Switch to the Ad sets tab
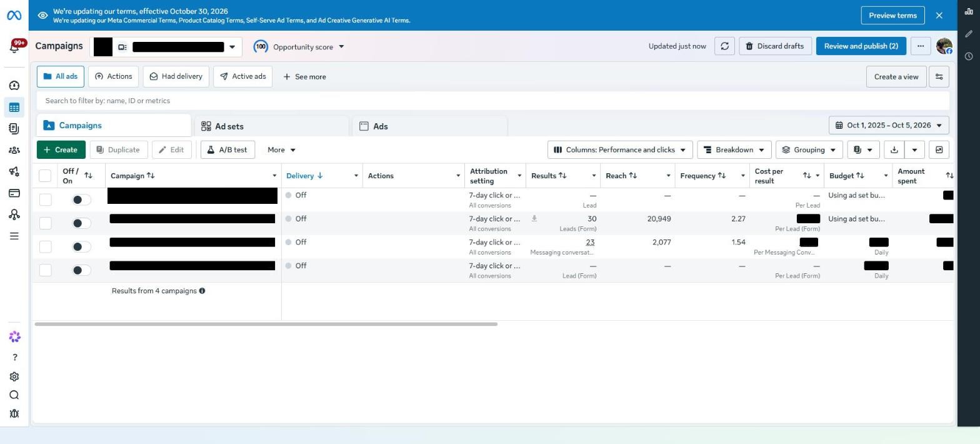 271,126
